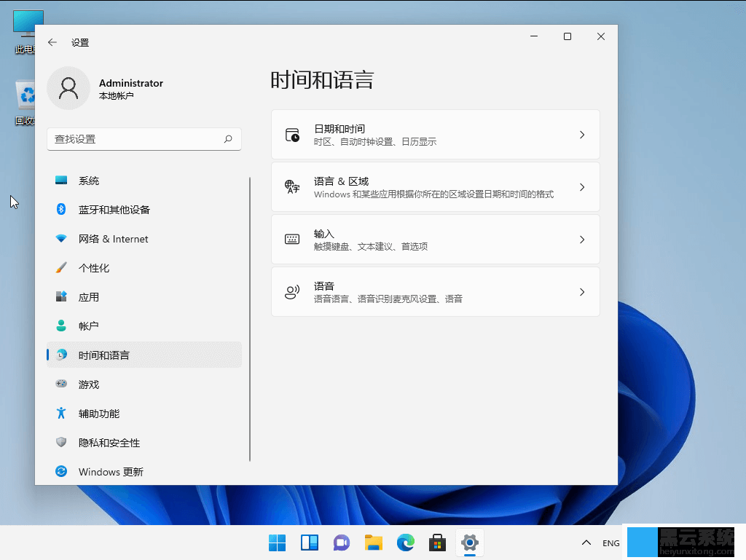Open the Start menu from the taskbar
This screenshot has height=560, width=746.
[x=278, y=543]
